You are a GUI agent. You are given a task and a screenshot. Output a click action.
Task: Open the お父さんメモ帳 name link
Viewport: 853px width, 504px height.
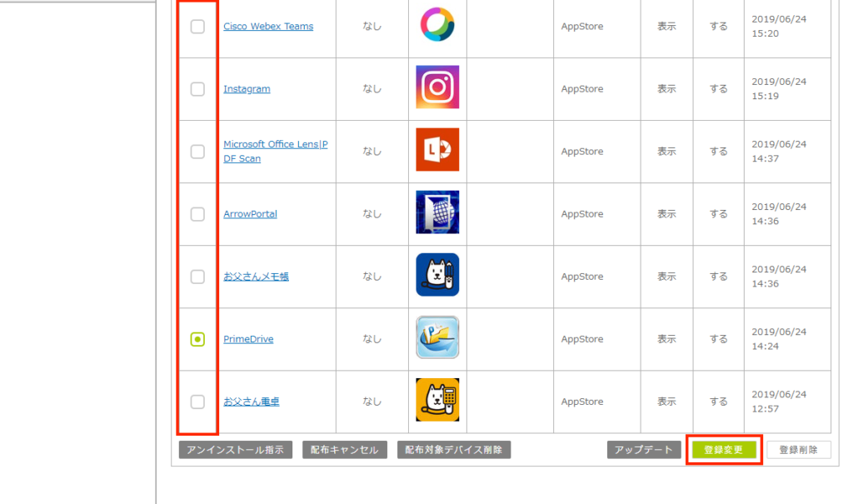pos(256,277)
